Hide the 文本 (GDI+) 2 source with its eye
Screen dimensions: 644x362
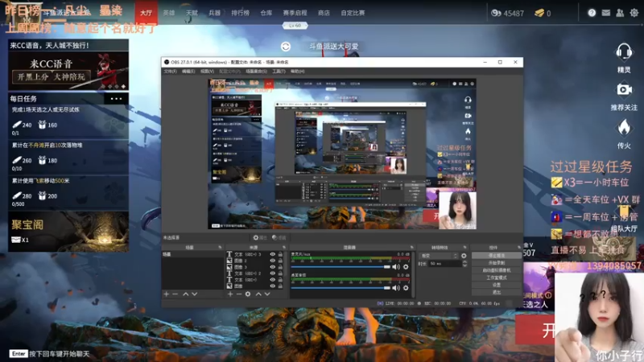[272, 274]
